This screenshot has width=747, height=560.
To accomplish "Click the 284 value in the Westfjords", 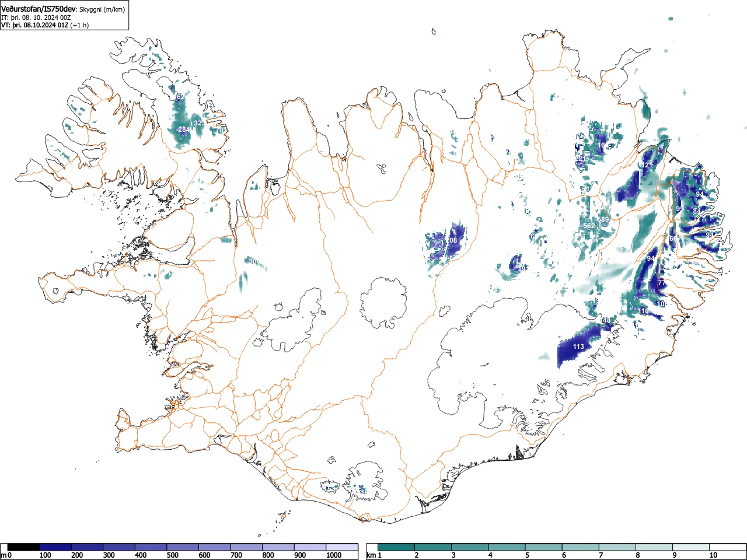I will pos(184,129).
